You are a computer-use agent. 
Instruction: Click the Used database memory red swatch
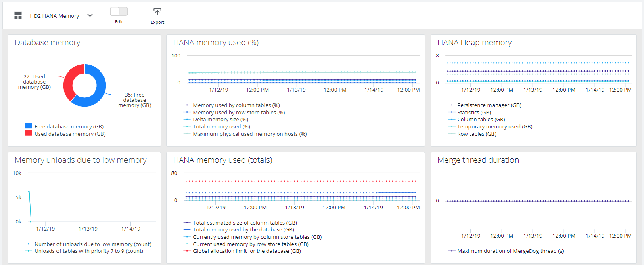pos(28,133)
